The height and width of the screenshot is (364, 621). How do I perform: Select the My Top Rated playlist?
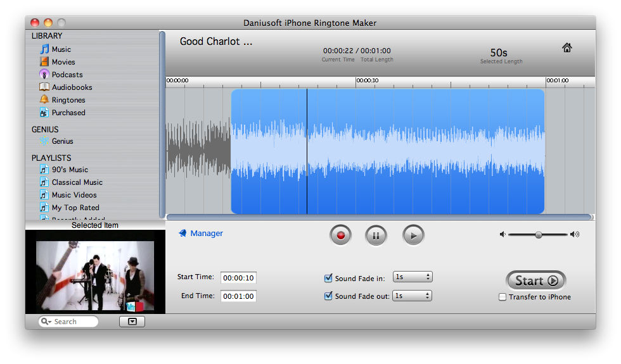(x=75, y=208)
